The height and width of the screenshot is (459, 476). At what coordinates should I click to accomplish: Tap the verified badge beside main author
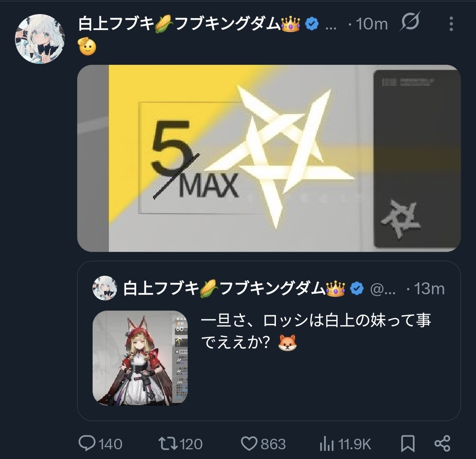312,24
